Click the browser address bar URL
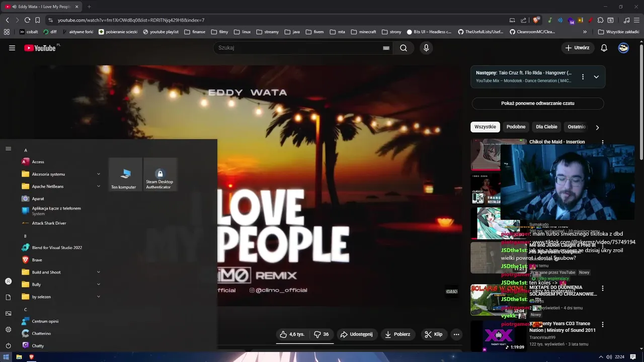Image resolution: width=644 pixels, height=362 pixels. coord(131,20)
